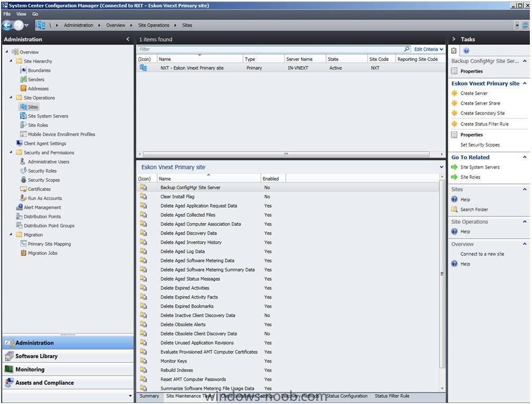
Task: Collapse the Eskon Vnext Primary site task group
Action: [525, 84]
